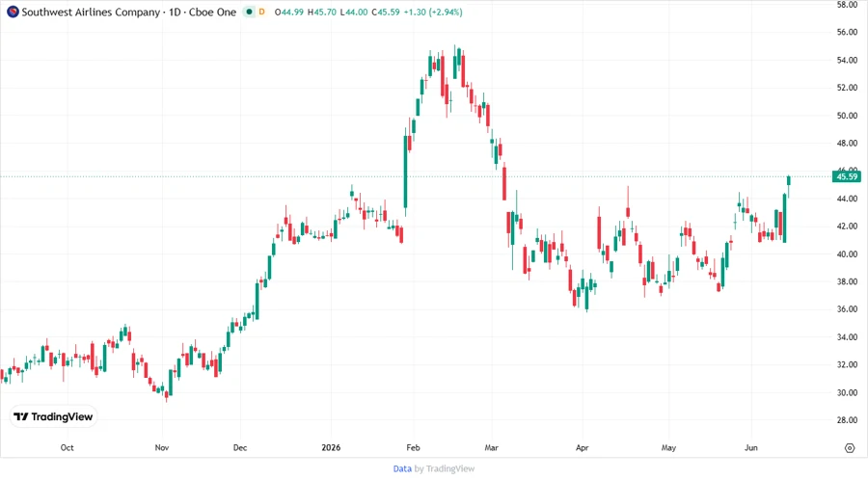
Task: Open chart settings gear icon
Action: click(850, 448)
